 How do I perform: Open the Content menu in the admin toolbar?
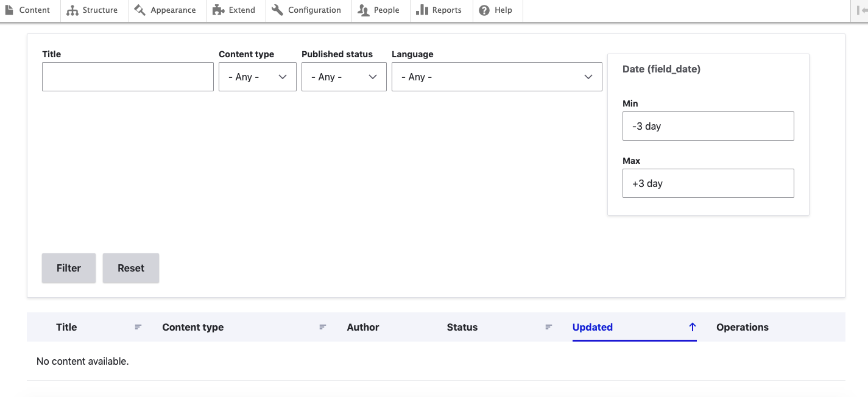point(29,10)
